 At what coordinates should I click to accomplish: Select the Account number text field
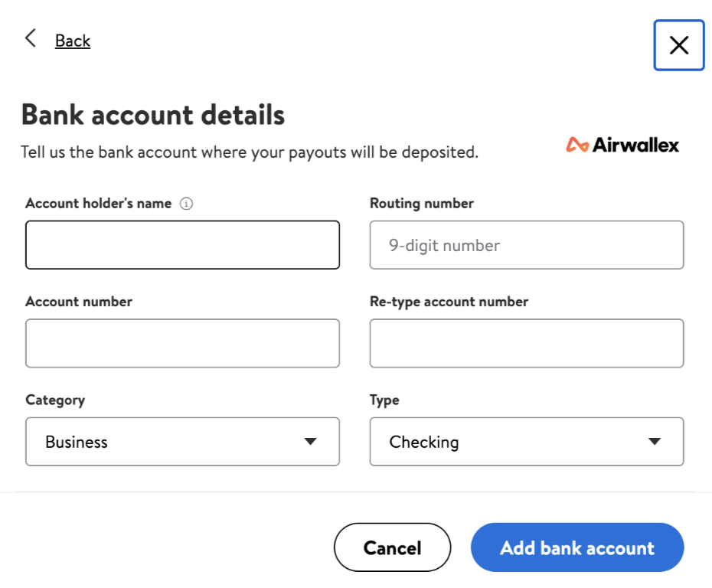[x=182, y=343]
